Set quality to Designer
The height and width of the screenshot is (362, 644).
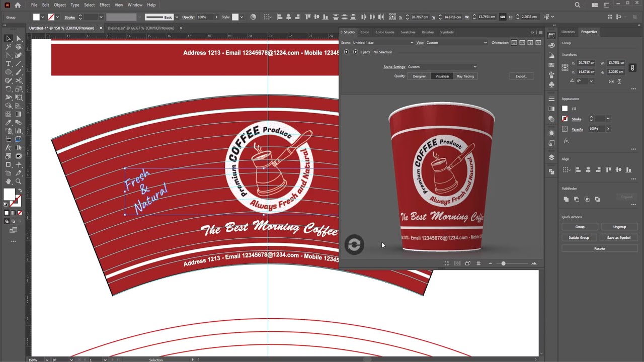pyautogui.click(x=419, y=76)
